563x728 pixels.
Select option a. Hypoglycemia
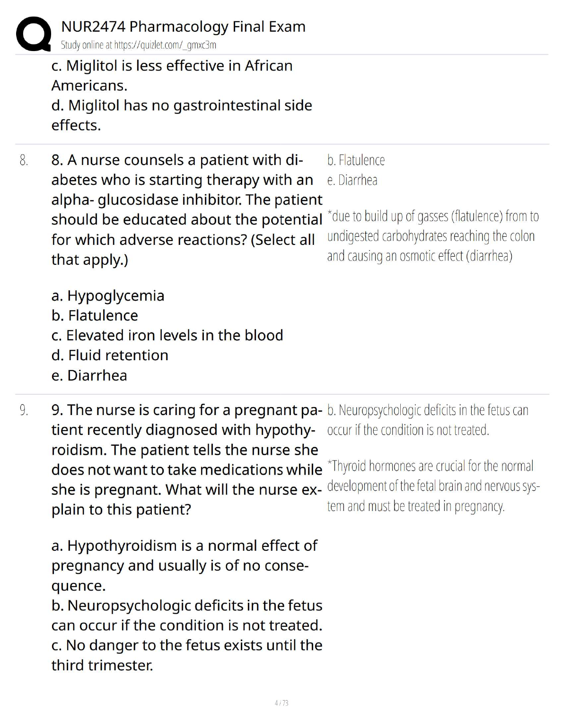point(108,295)
